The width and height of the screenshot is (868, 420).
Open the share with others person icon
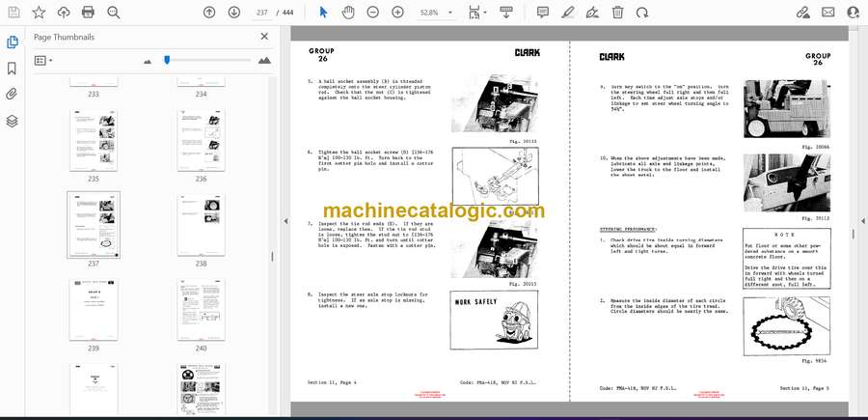click(854, 13)
